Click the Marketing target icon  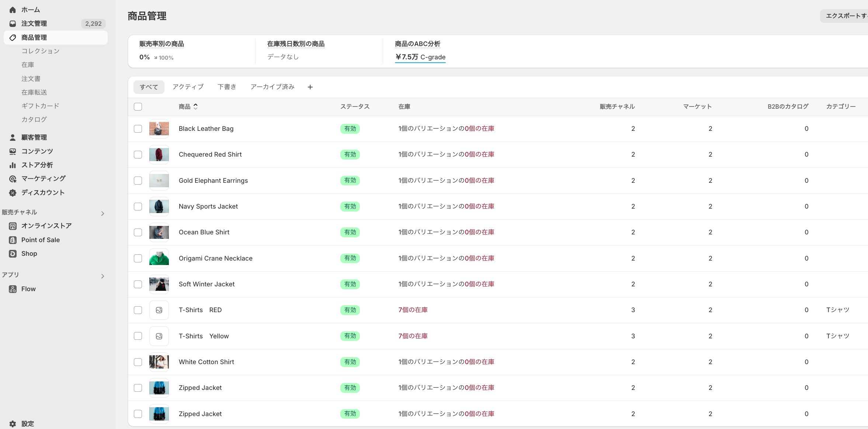coord(13,179)
